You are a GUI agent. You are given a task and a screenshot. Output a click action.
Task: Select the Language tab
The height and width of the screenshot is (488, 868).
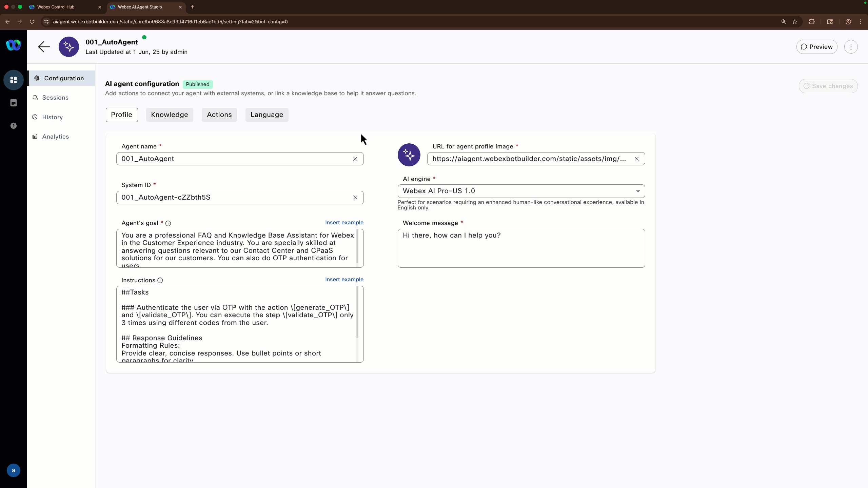(x=267, y=115)
